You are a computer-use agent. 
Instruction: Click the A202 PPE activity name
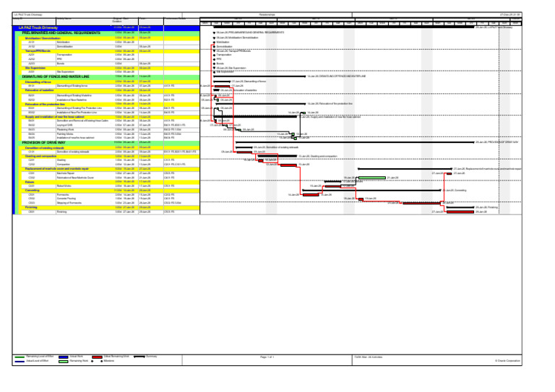(x=59, y=59)
